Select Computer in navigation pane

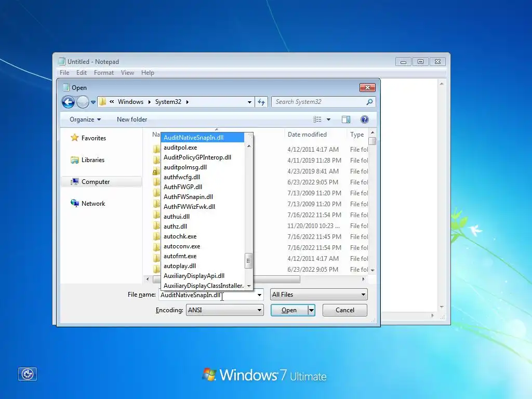tap(101, 181)
